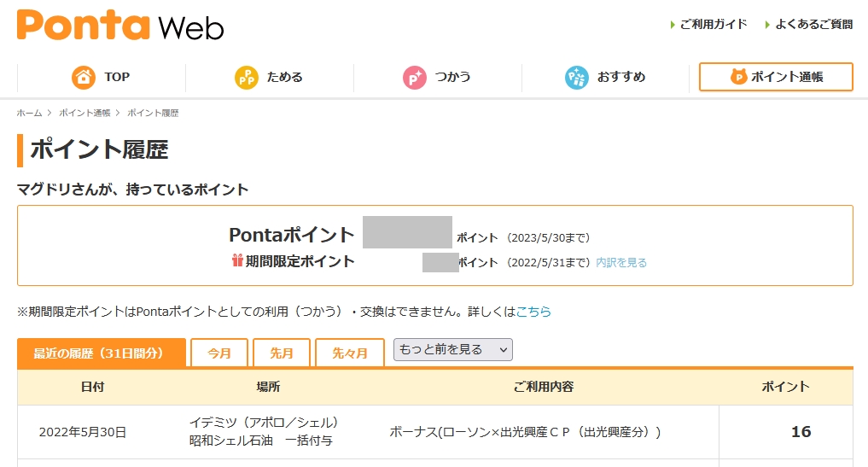Click the 内訳を見る link
868x467 pixels.
tap(621, 262)
